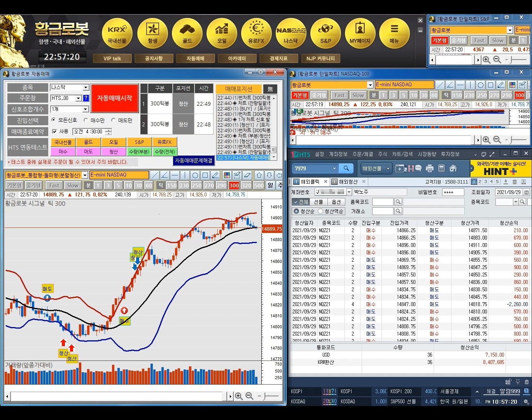Select the horizontal line tool in main chart

tap(175, 175)
